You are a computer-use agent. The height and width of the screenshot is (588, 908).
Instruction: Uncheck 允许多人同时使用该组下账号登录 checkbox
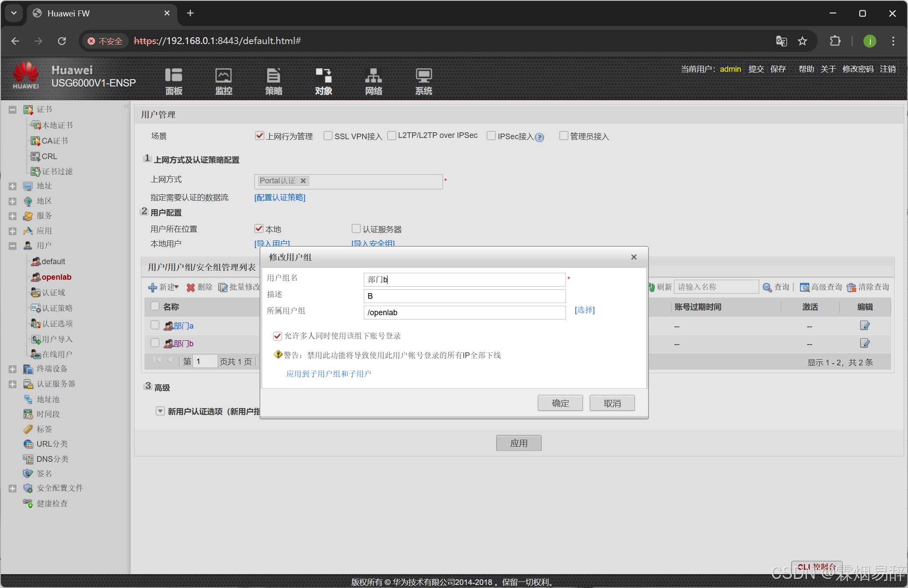278,336
